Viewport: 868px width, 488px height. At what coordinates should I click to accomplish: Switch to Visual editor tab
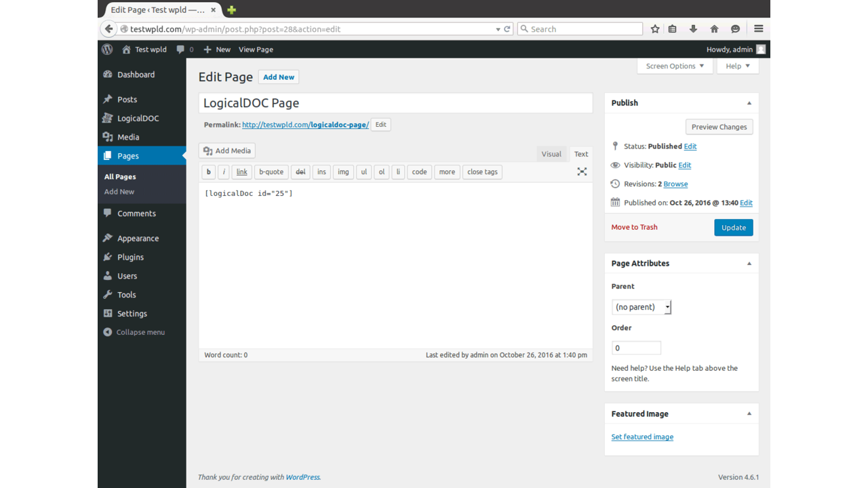[551, 154]
